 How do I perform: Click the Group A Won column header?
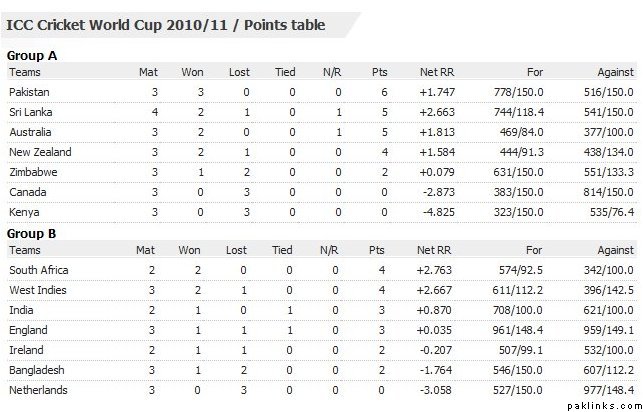[192, 72]
